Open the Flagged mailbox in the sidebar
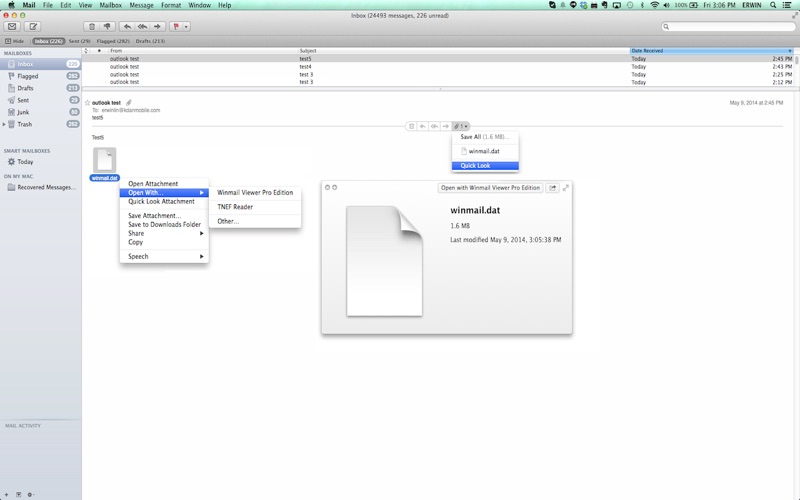 (x=40, y=76)
